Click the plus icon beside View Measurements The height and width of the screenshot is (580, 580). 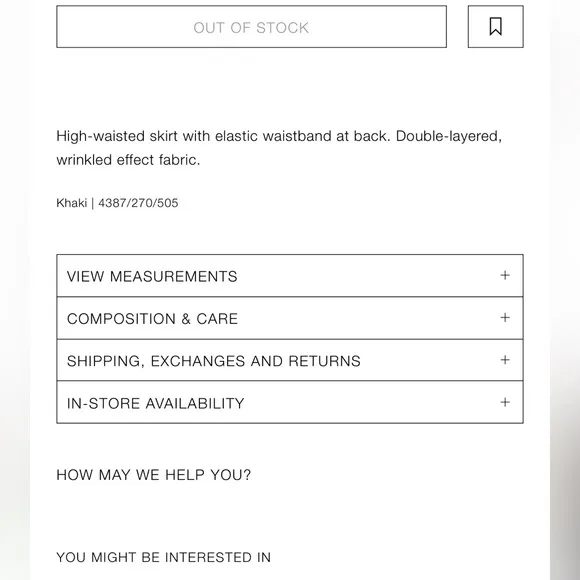point(505,275)
